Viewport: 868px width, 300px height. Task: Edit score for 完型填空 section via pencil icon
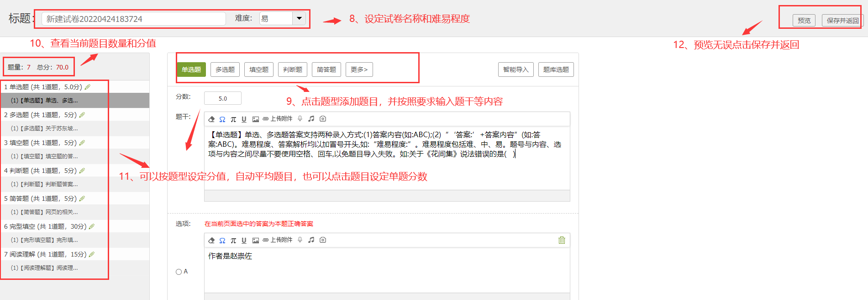tap(92, 226)
